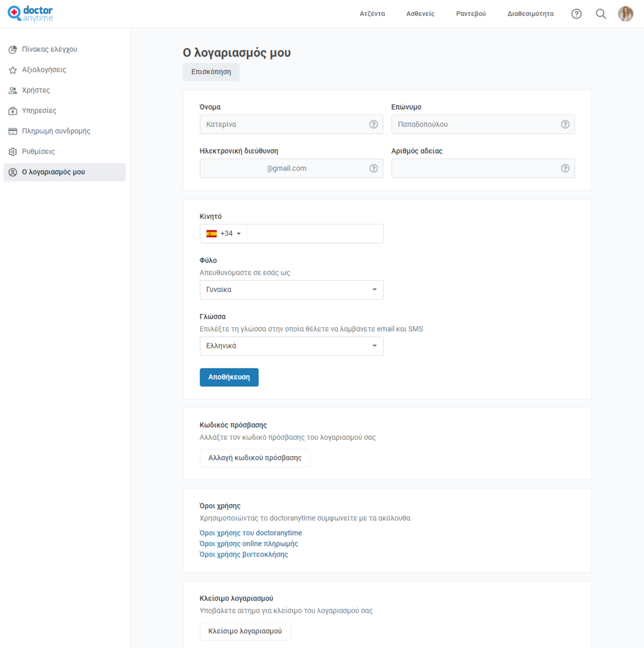The height and width of the screenshot is (648, 644).
Task: Click the Αξιολογήσεις star icon
Action: [13, 70]
